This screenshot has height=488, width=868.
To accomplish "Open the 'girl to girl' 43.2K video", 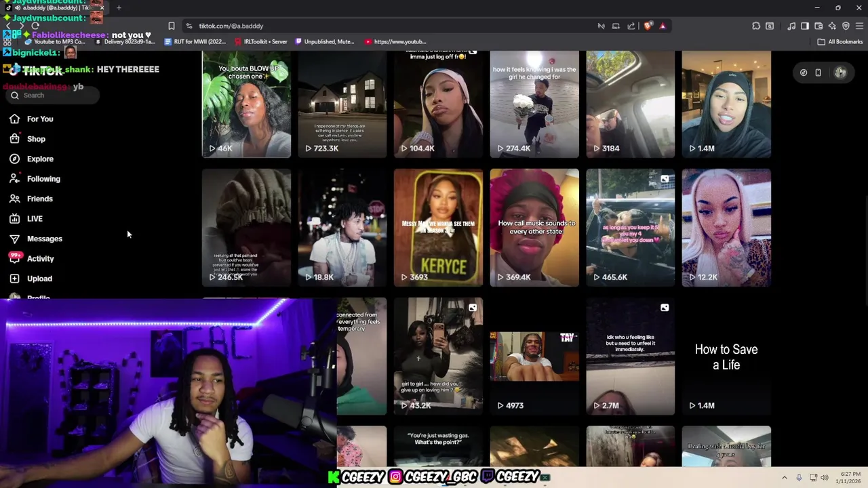I will point(438,357).
